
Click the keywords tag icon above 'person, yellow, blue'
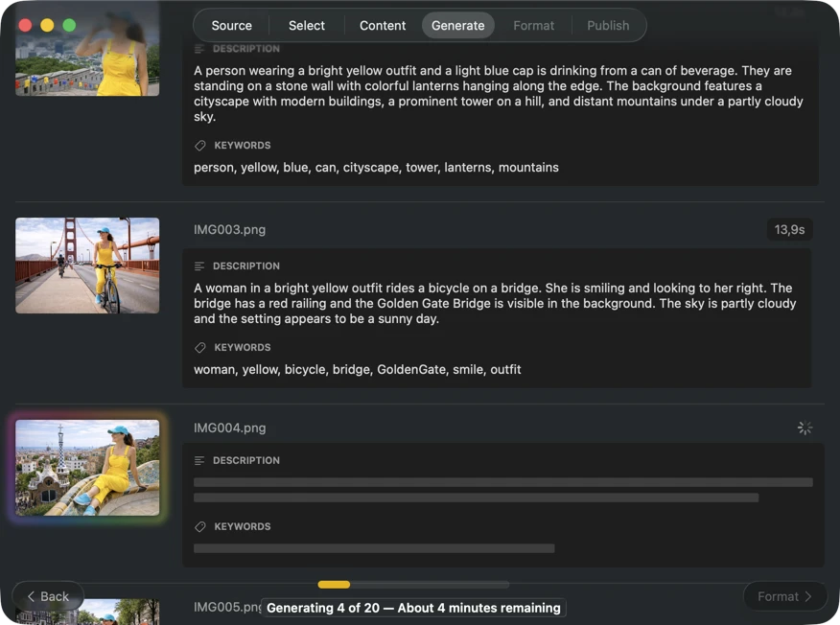click(199, 146)
